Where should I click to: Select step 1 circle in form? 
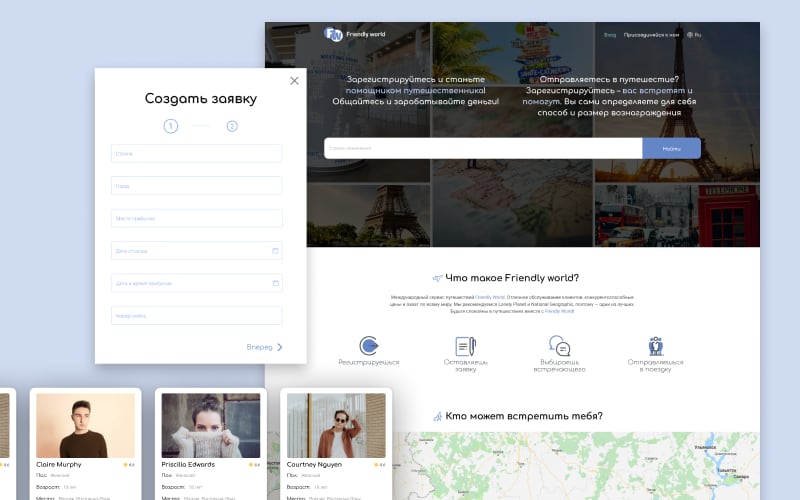171,126
